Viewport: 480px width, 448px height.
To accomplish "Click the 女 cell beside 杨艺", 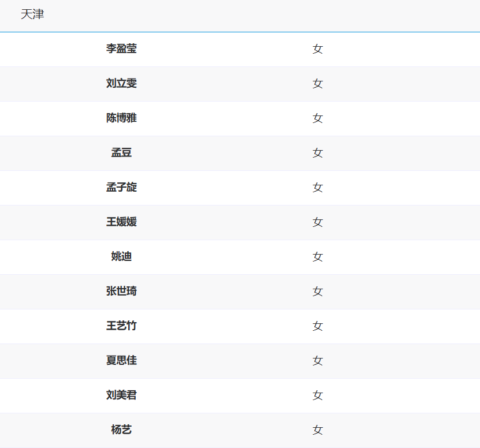I will click(x=317, y=430).
